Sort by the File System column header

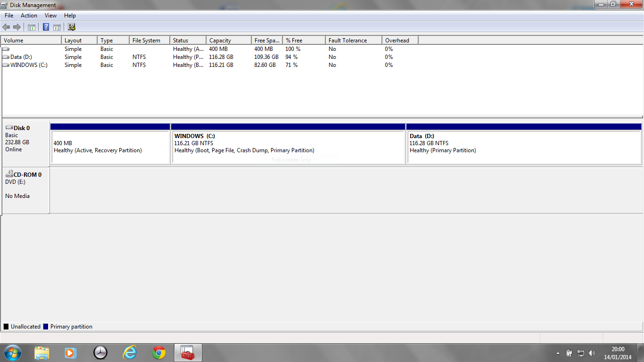tap(149, 41)
